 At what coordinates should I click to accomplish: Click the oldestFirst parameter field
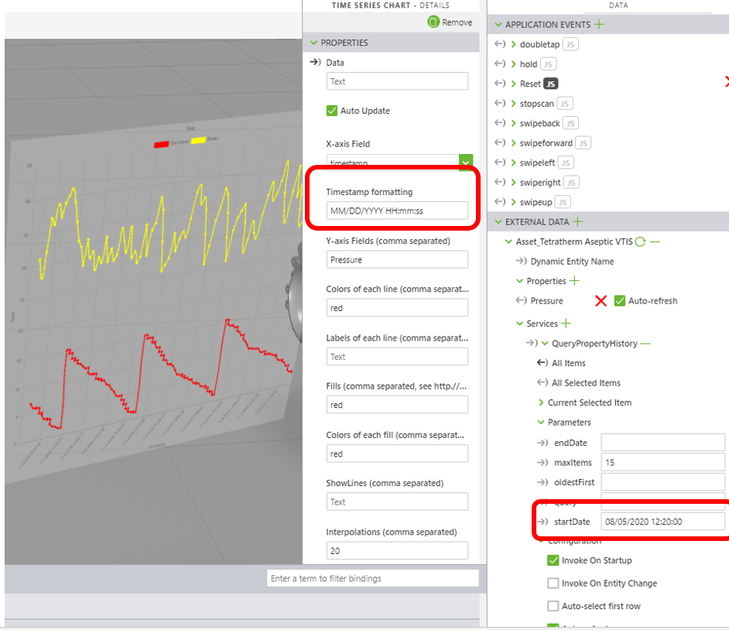[x=663, y=482]
